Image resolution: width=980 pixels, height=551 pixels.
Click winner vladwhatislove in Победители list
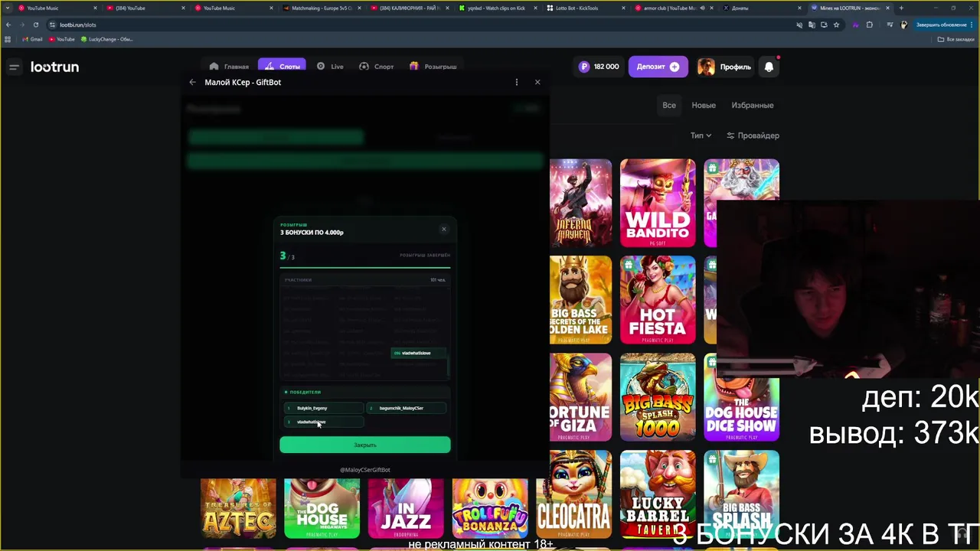323,422
